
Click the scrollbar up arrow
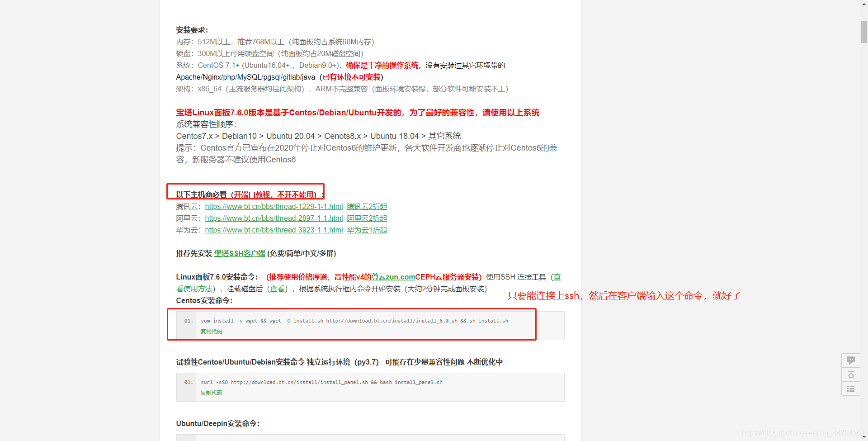click(864, 4)
